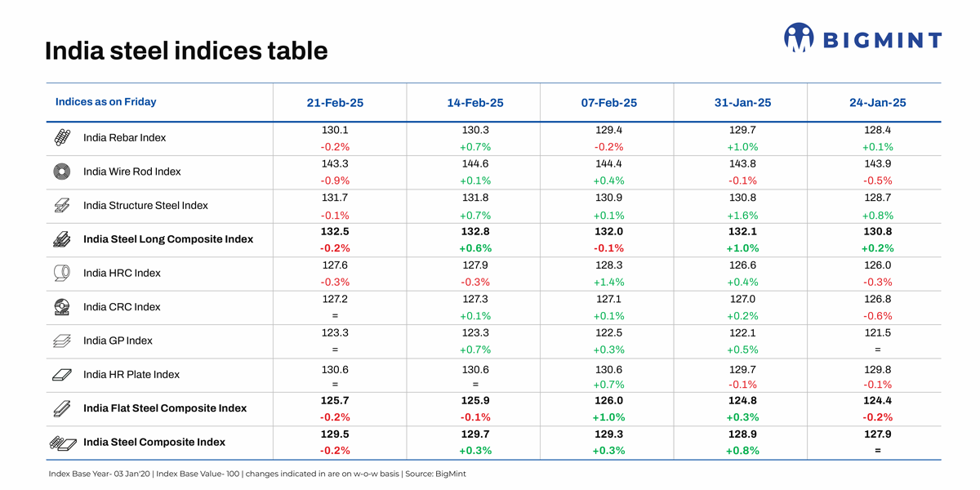Click Rebar Index value 130.1
The height and width of the screenshot is (490, 980).
tap(335, 130)
